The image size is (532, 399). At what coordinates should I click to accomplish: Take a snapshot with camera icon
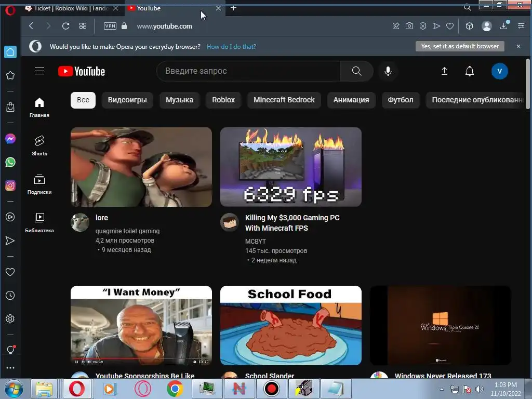[409, 26]
